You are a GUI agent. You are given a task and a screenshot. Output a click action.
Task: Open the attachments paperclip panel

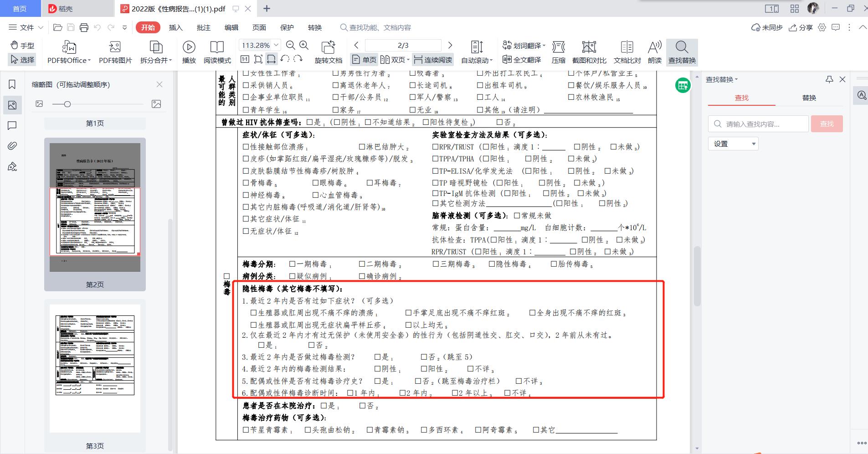pos(12,146)
